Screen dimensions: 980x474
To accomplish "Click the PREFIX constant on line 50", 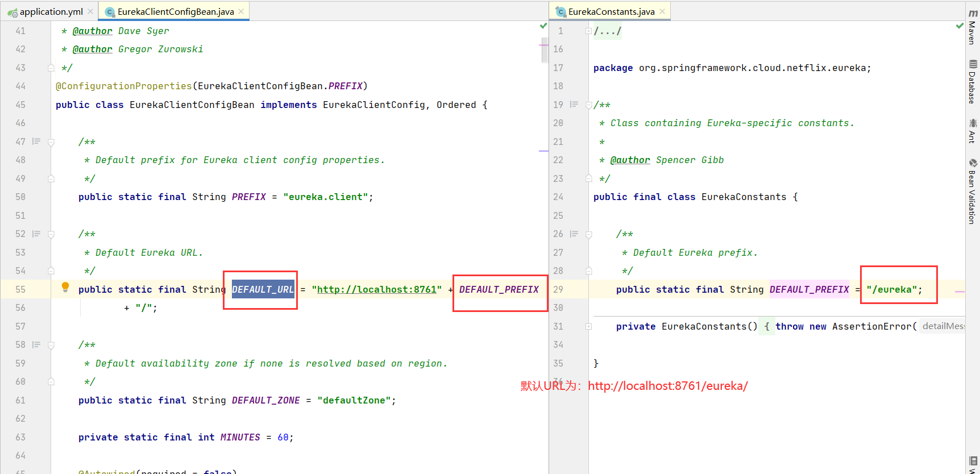I will [248, 197].
